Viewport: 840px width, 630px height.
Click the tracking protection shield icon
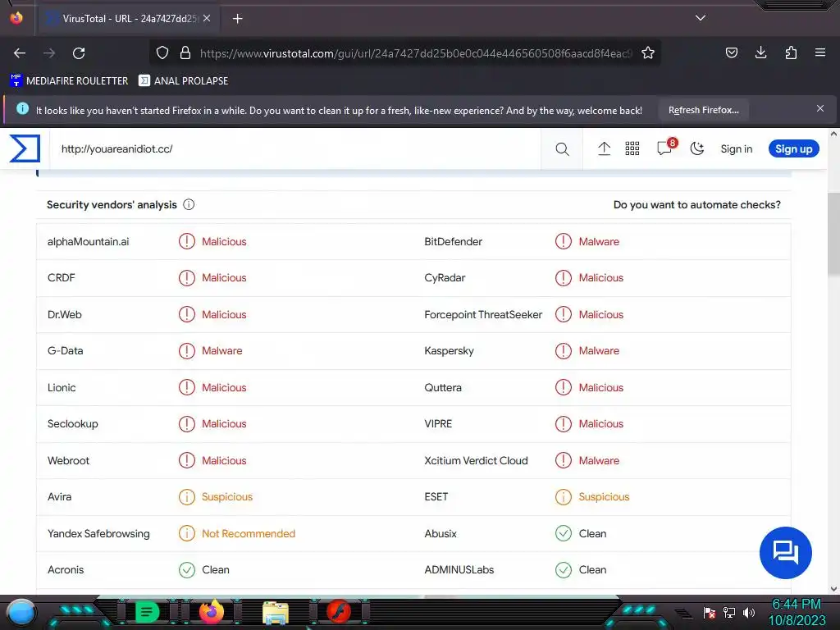point(162,52)
